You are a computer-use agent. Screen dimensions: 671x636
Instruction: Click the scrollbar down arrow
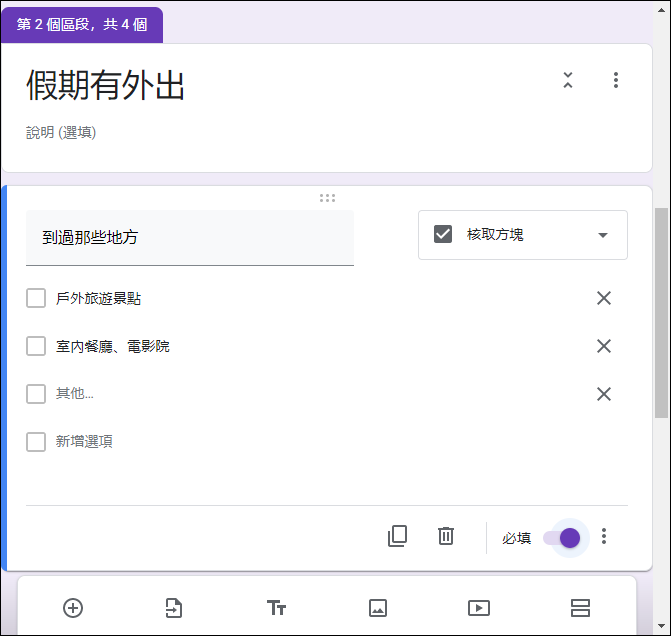[662, 626]
